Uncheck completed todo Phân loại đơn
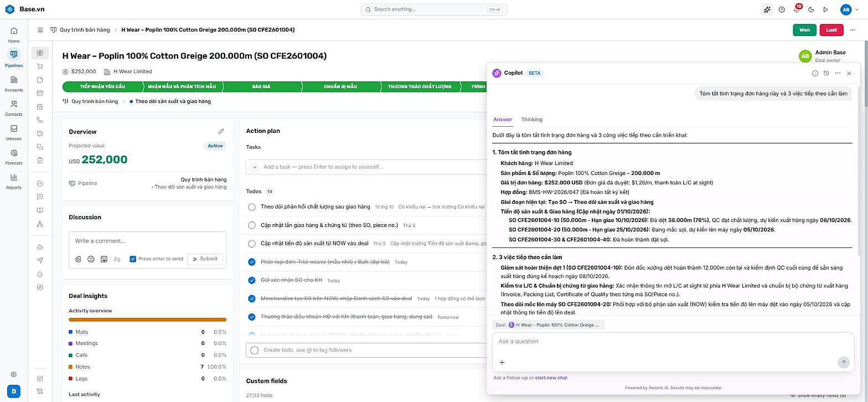868x402 pixels. click(x=252, y=262)
